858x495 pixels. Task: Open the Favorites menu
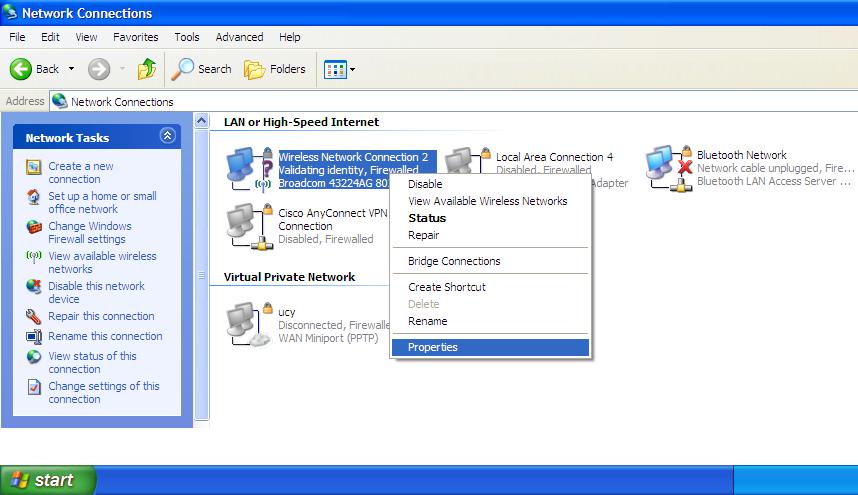[135, 37]
